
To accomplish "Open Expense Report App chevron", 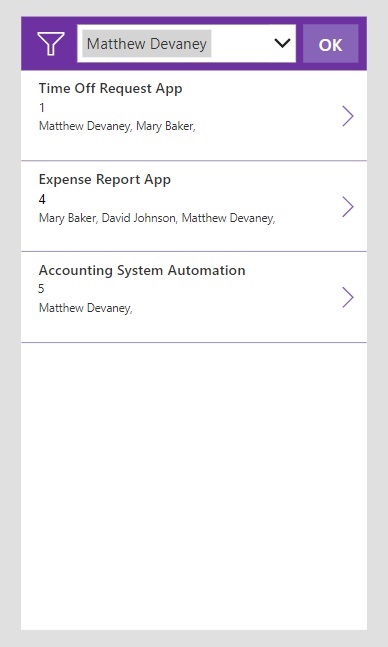I will tap(348, 206).
